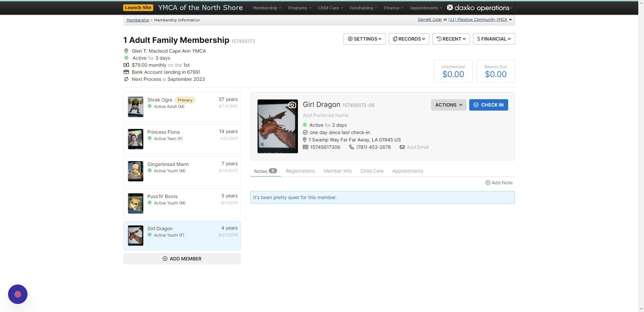Click the (11) Plaistow Community YMCA link

point(478,19)
